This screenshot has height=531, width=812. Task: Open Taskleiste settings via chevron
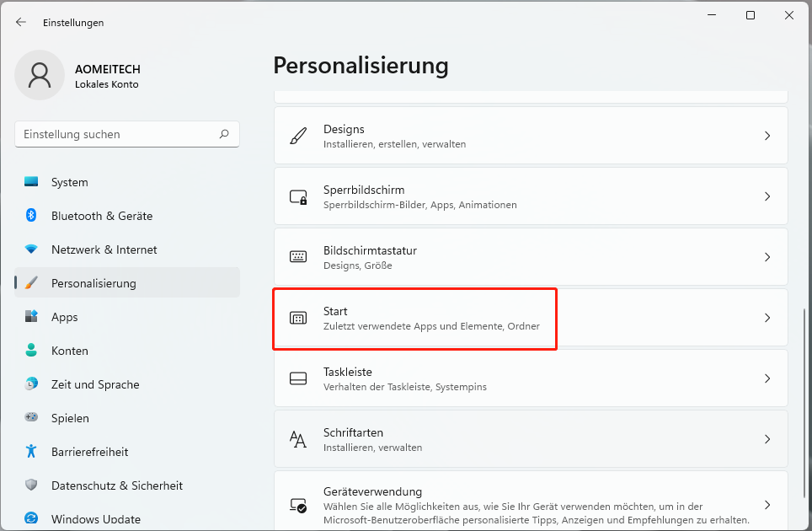pyautogui.click(x=767, y=378)
